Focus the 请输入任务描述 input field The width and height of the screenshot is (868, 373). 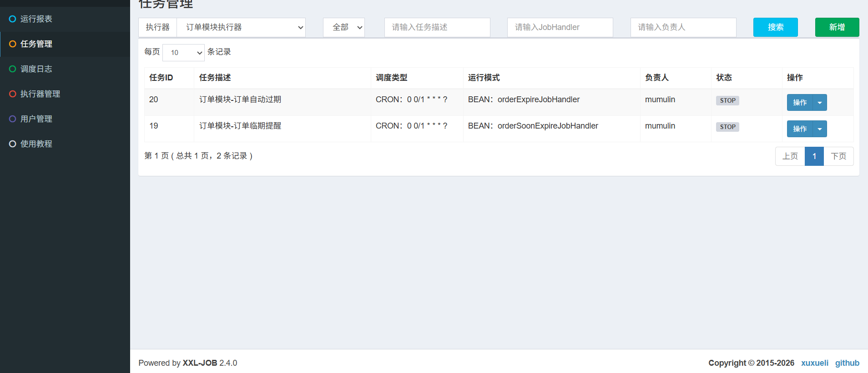click(437, 27)
